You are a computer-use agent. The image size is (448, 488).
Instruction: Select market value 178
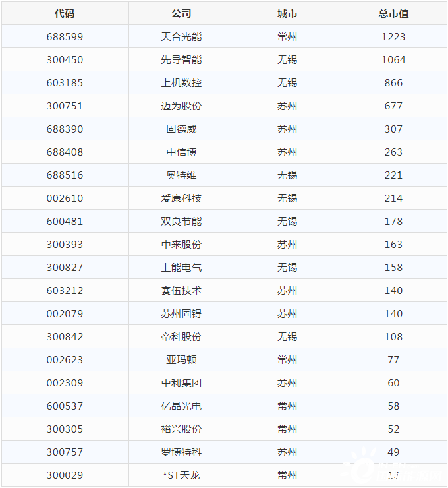pos(393,222)
